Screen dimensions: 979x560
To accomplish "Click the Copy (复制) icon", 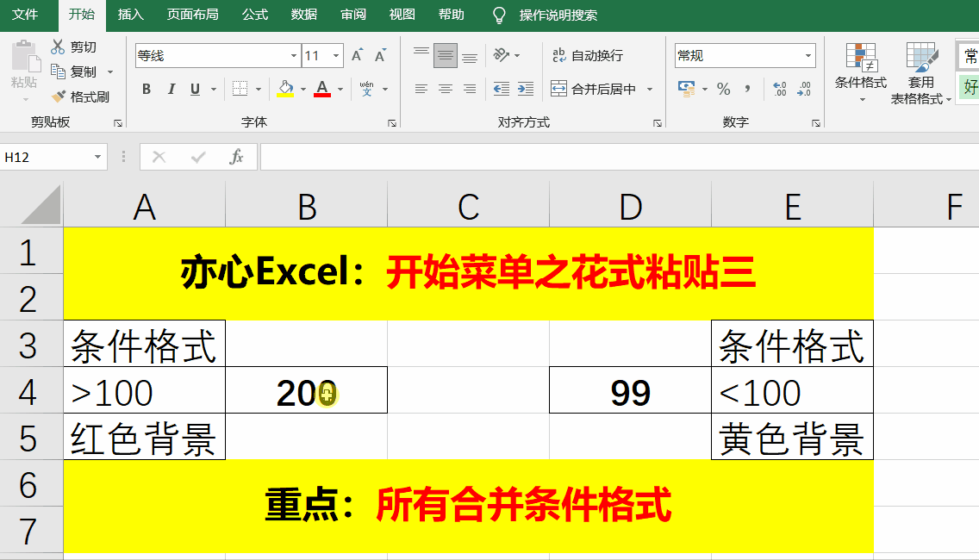I will pyautogui.click(x=58, y=72).
